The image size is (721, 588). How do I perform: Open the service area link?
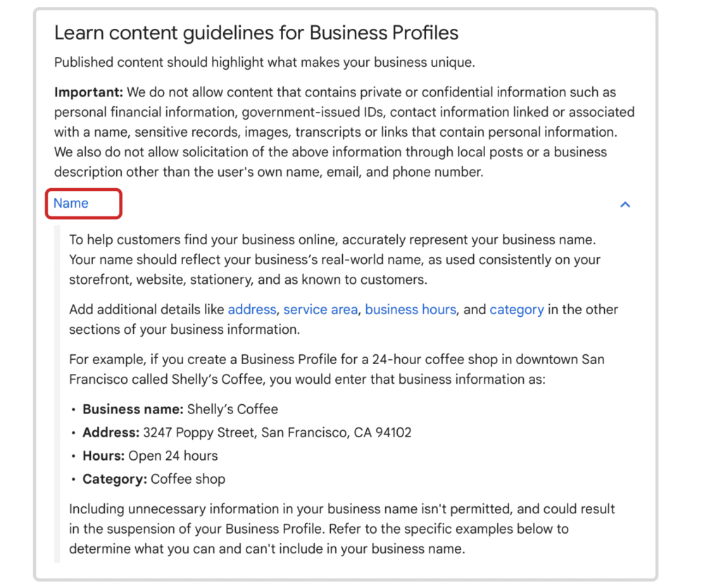tap(320, 309)
